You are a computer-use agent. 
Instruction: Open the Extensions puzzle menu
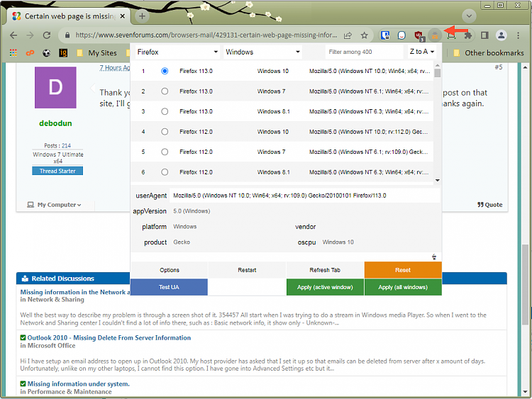point(468,35)
